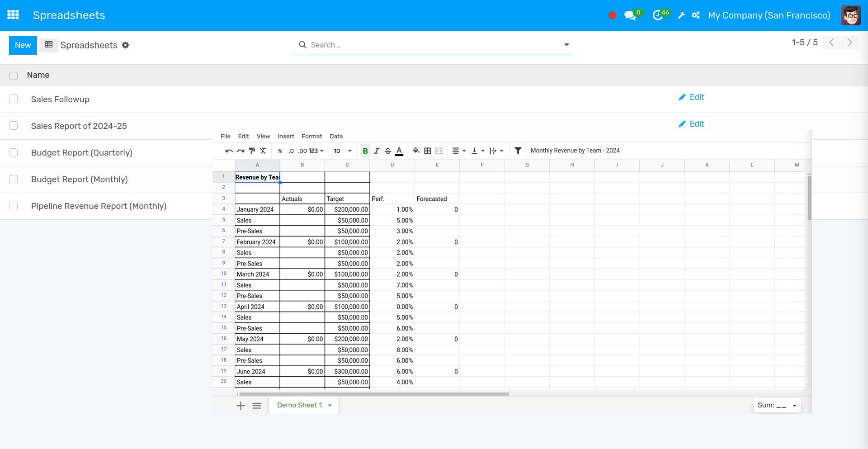Open the gears settings icon in top bar
The height and width of the screenshot is (449, 868).
696,15
